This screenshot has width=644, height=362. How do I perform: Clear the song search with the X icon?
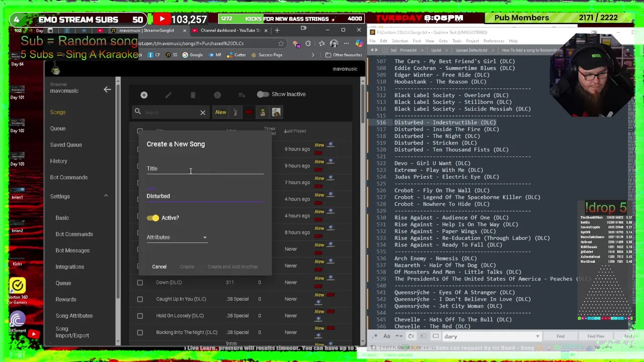203,113
